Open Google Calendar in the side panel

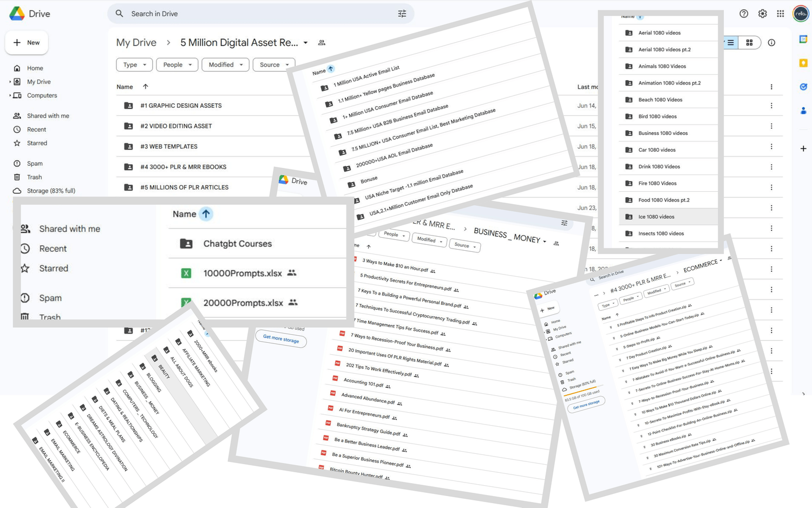[x=803, y=39]
